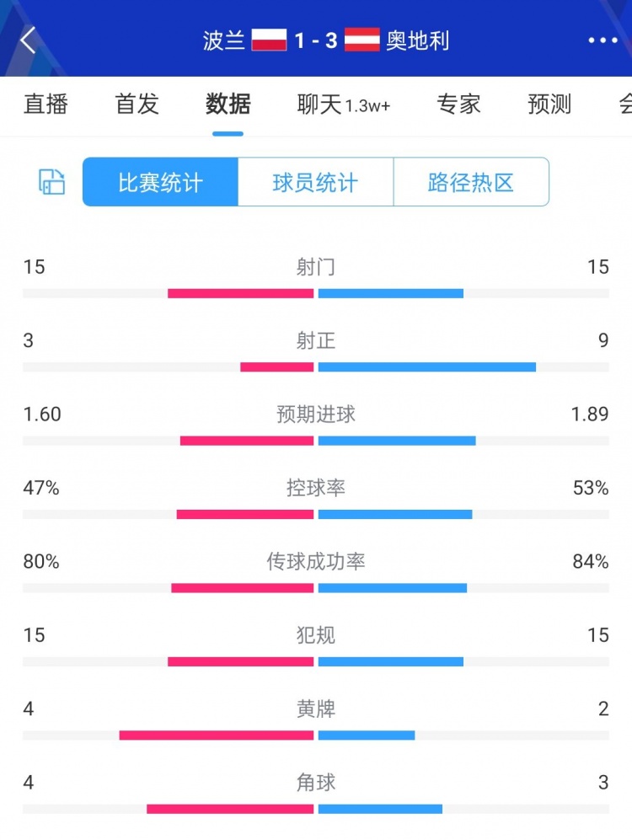632x840 pixels.
Task: Tap the 射门 shots comparison bar
Action: tap(316, 293)
